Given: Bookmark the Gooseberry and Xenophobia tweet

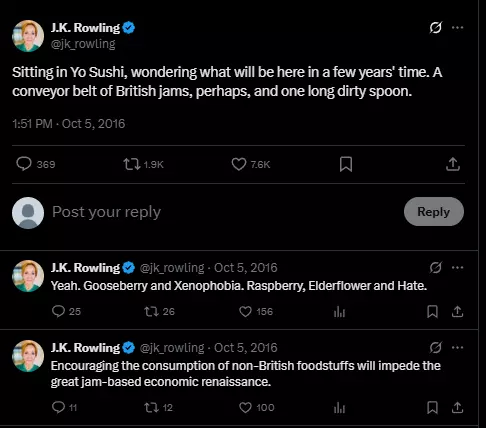Looking at the screenshot, I should (x=432, y=312).
